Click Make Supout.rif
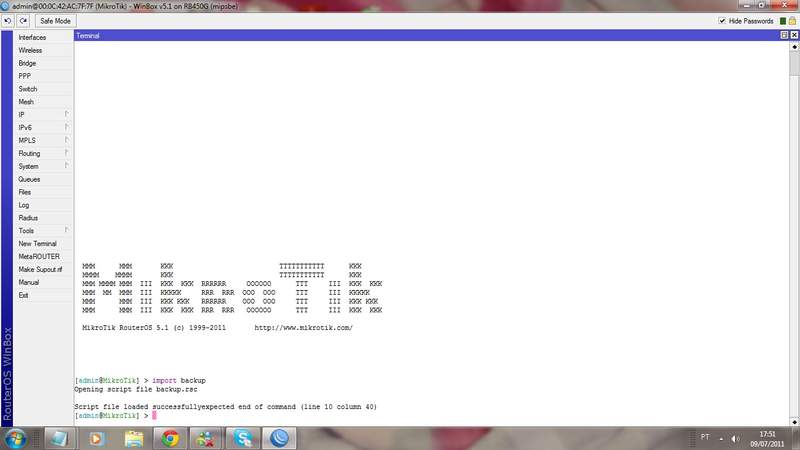This screenshot has height=450, width=800. point(40,269)
